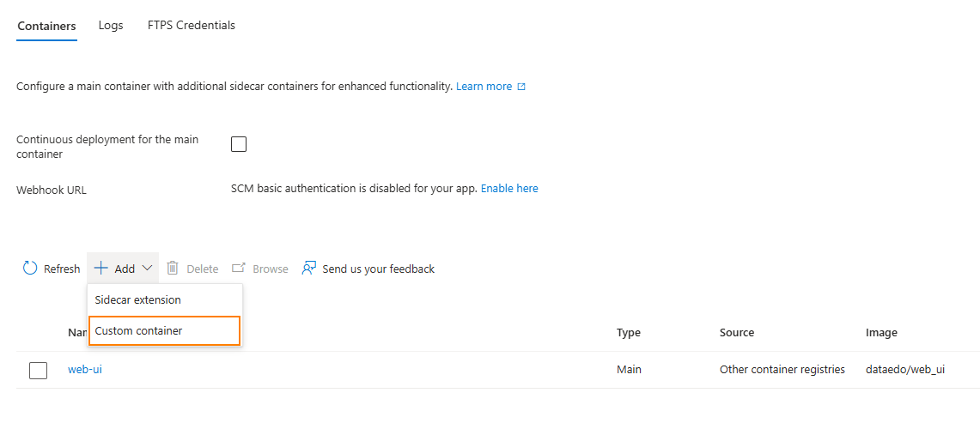Click the Refresh circular arrow icon
Screen dimensions: 980x429
pyautogui.click(x=30, y=269)
